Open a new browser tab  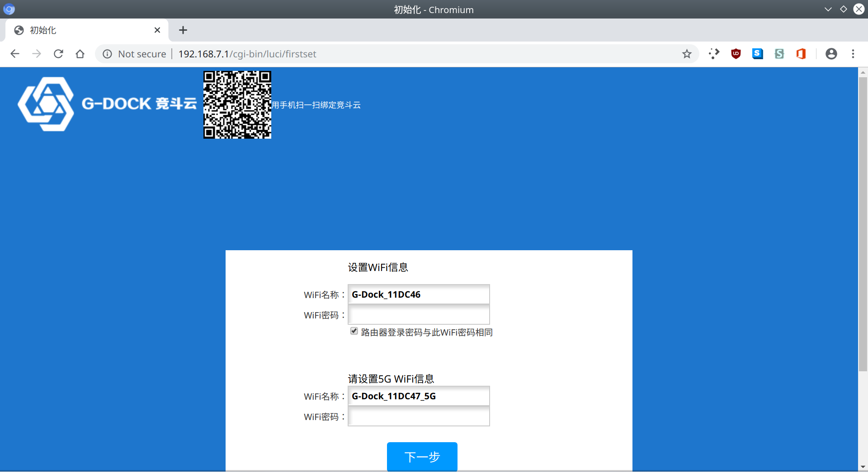[183, 30]
